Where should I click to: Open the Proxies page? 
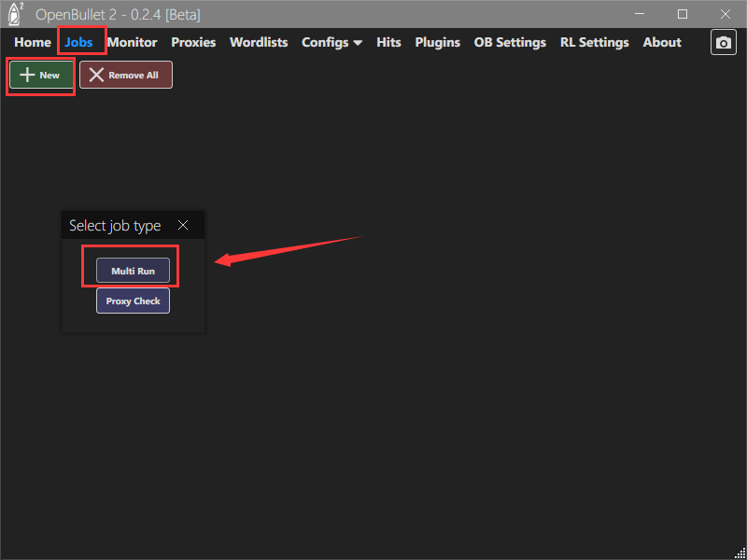193,42
